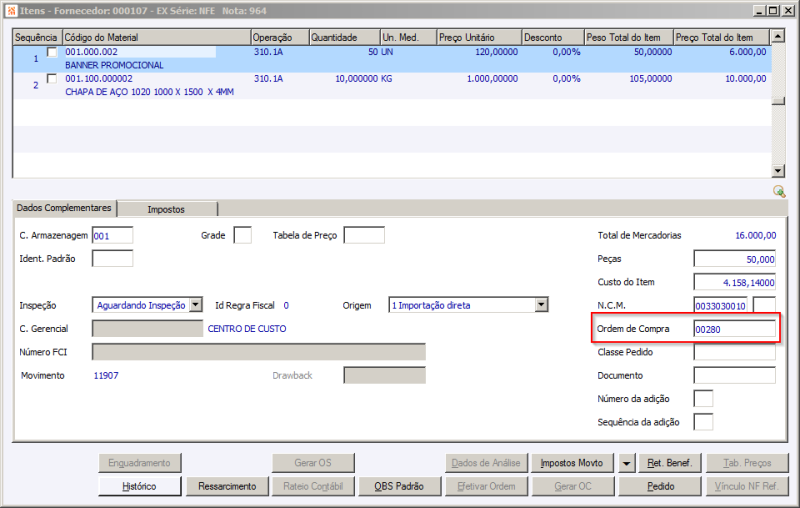Open the Origem dropdown list
800x508 pixels.
[x=541, y=305]
